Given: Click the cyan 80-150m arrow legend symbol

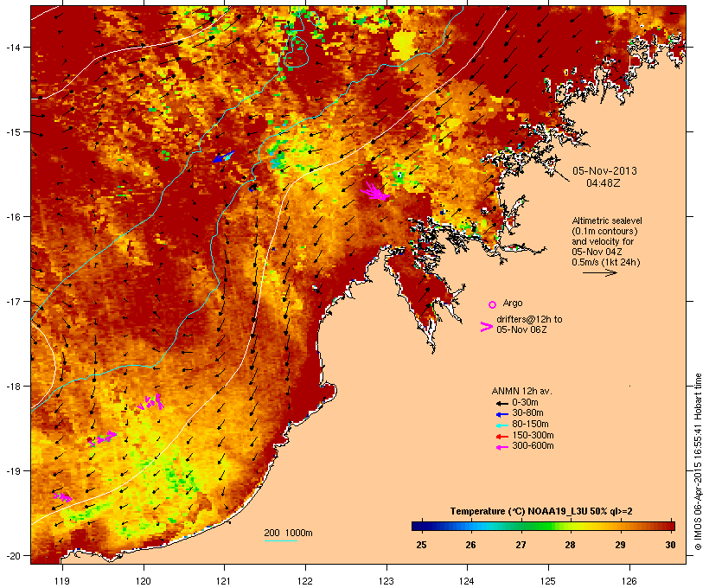Looking at the screenshot, I should [501, 425].
